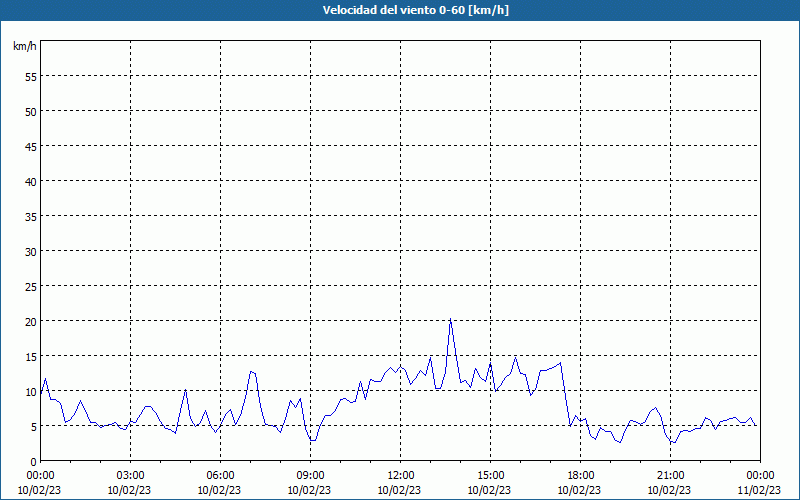
Task: Select the 10/02/23 date under the 06:00 label
Action: coord(219,490)
